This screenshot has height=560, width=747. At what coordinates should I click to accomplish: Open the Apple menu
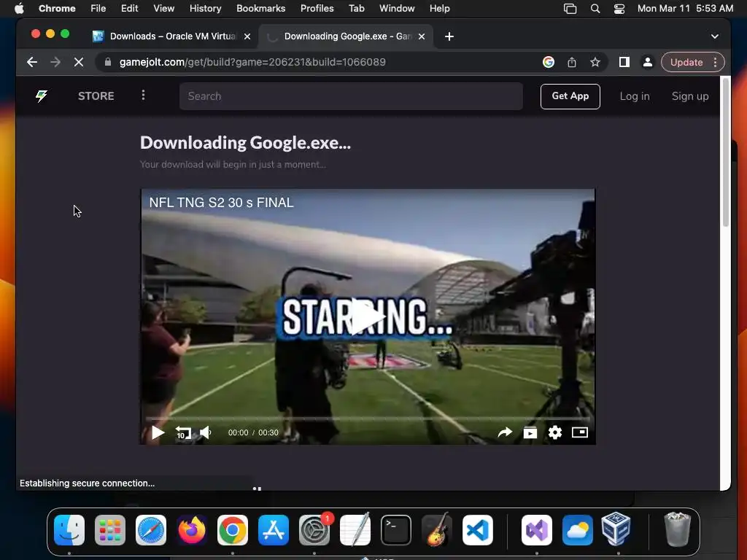[19, 8]
